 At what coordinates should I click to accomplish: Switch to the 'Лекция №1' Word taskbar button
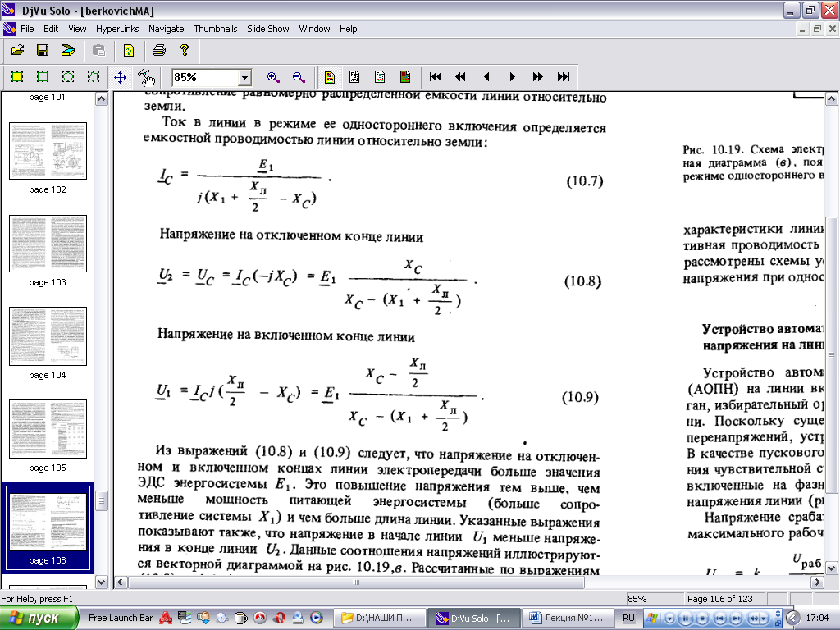coord(568,619)
